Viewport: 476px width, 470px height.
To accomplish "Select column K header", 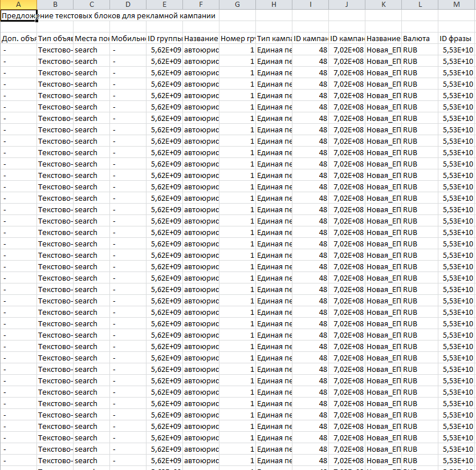I will coord(384,5).
